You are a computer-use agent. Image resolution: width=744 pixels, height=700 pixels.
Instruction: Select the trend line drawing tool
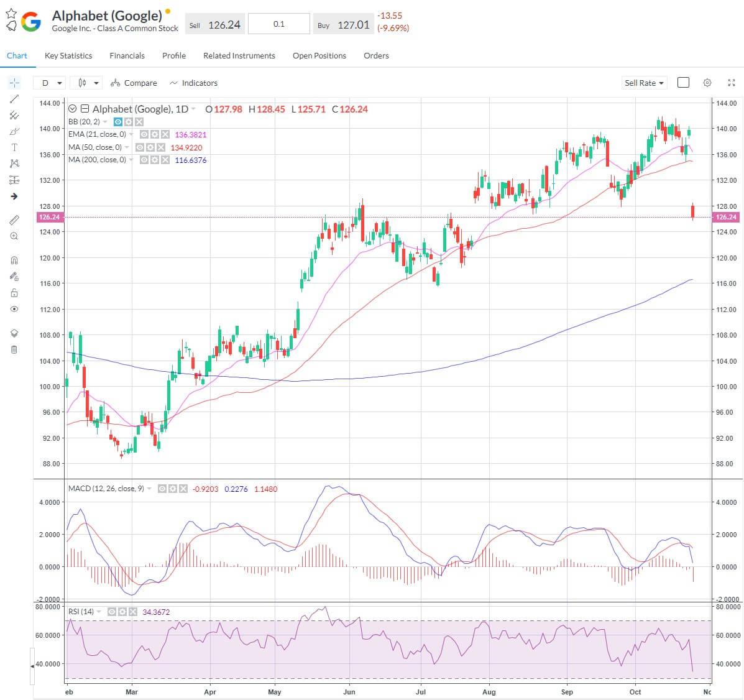14,99
